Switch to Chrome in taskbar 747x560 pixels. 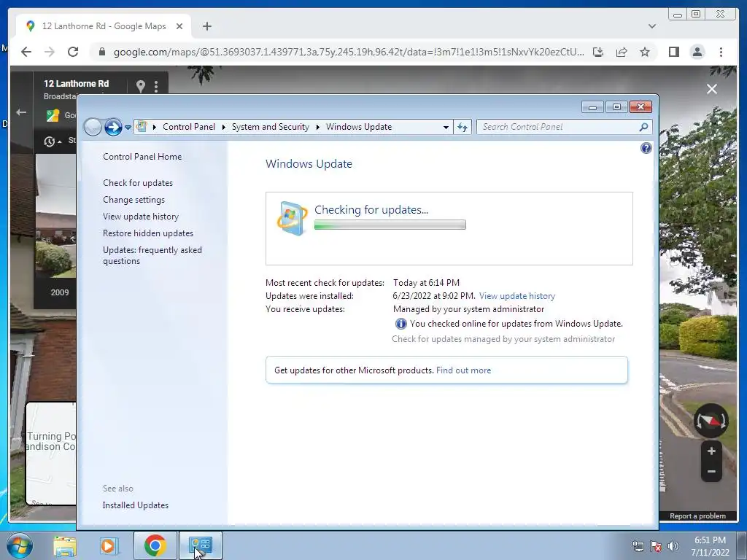point(155,545)
